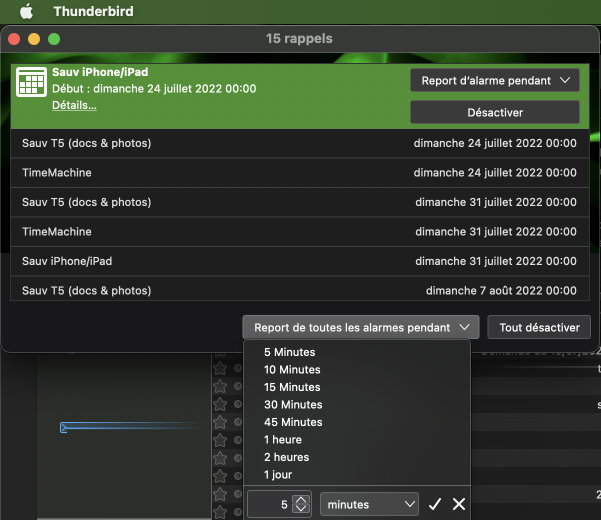Collapse 'Report de toutes les alarmes pendant' dropdown

[361, 327]
